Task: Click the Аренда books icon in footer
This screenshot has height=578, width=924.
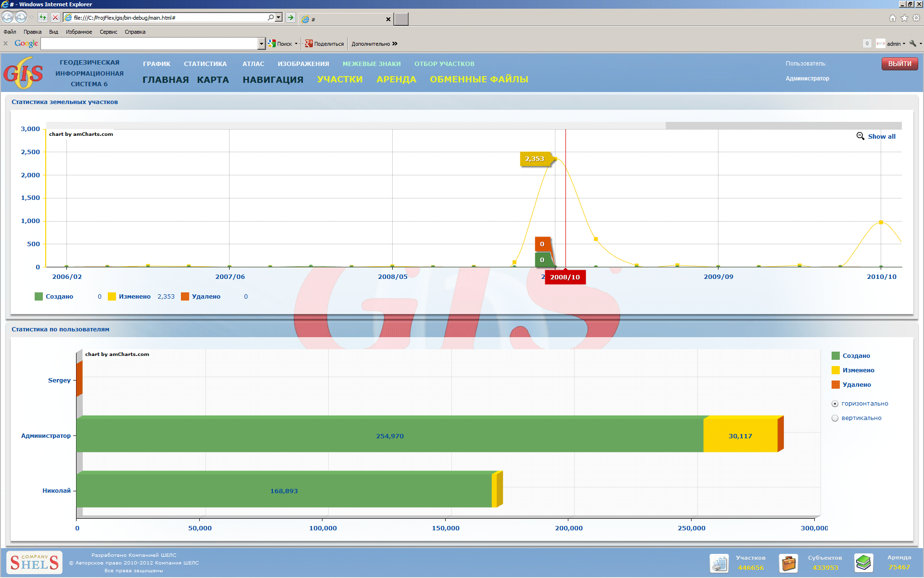Action: pos(863,563)
